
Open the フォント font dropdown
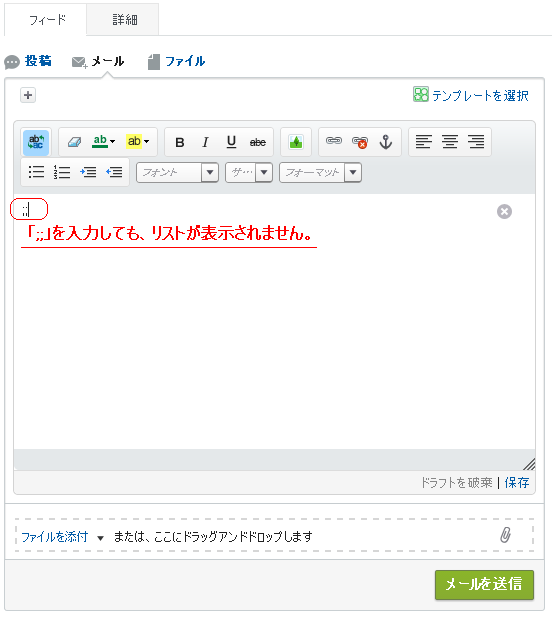click(x=177, y=172)
